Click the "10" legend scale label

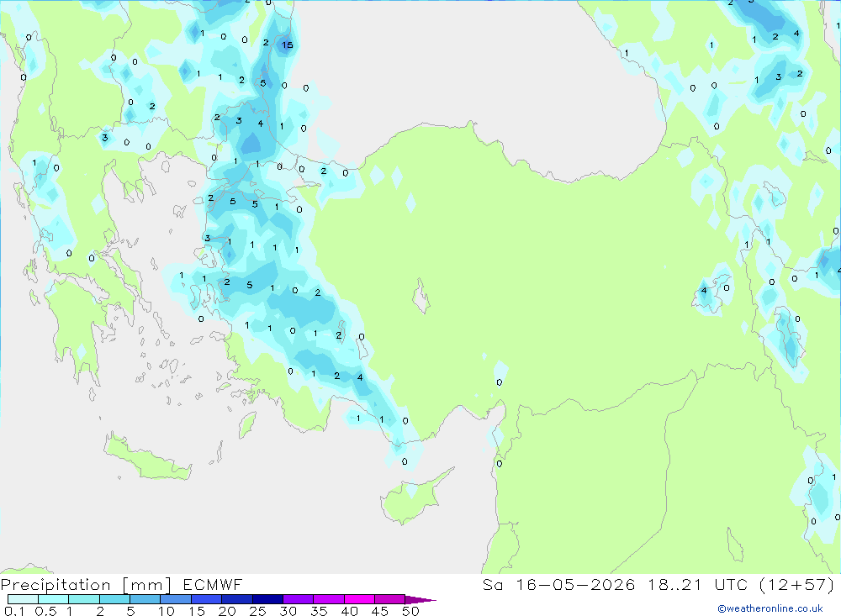point(167,611)
